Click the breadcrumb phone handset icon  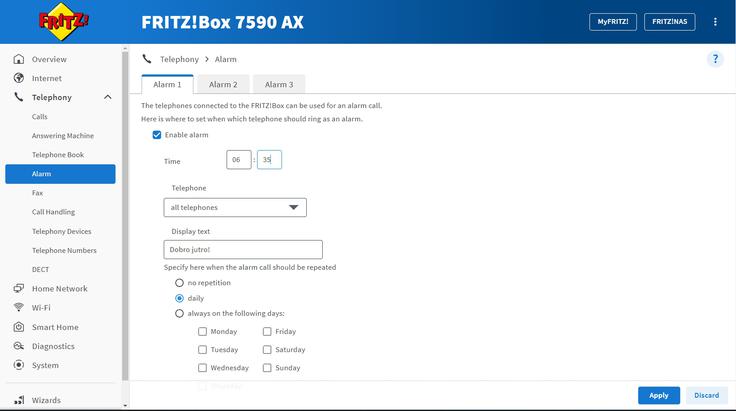(147, 59)
